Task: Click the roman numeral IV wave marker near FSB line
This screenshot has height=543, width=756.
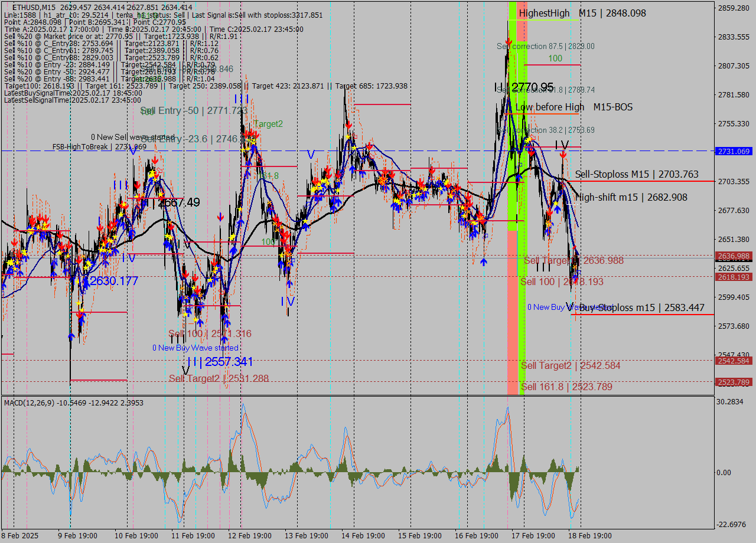Action: coord(562,145)
